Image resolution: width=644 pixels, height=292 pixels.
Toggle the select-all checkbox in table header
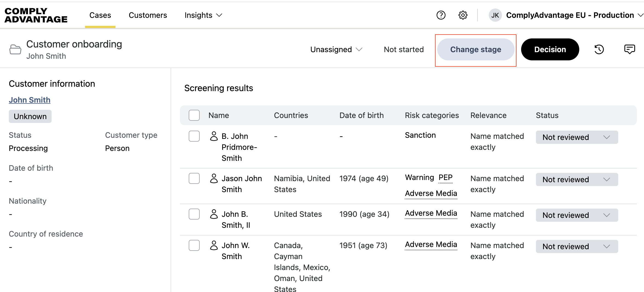coord(194,115)
